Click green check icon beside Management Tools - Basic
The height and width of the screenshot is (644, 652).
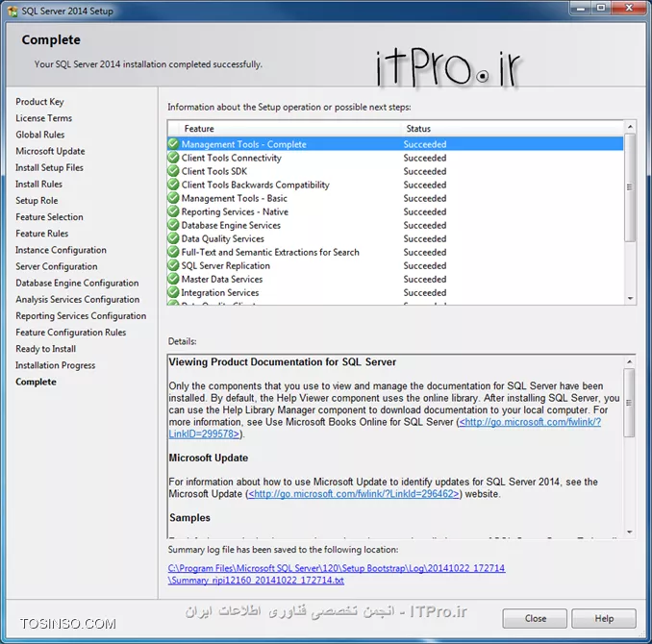click(173, 198)
